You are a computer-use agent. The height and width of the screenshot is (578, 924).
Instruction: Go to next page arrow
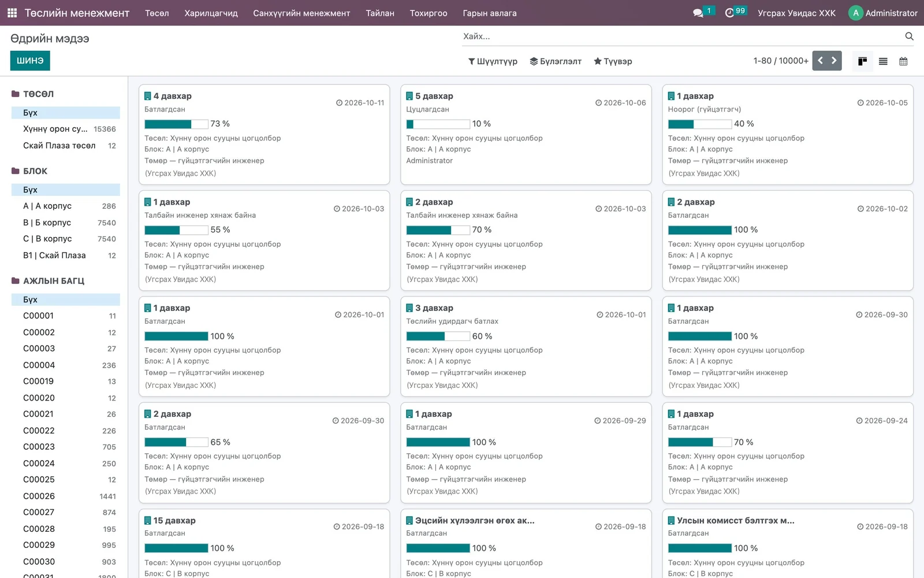click(x=834, y=61)
